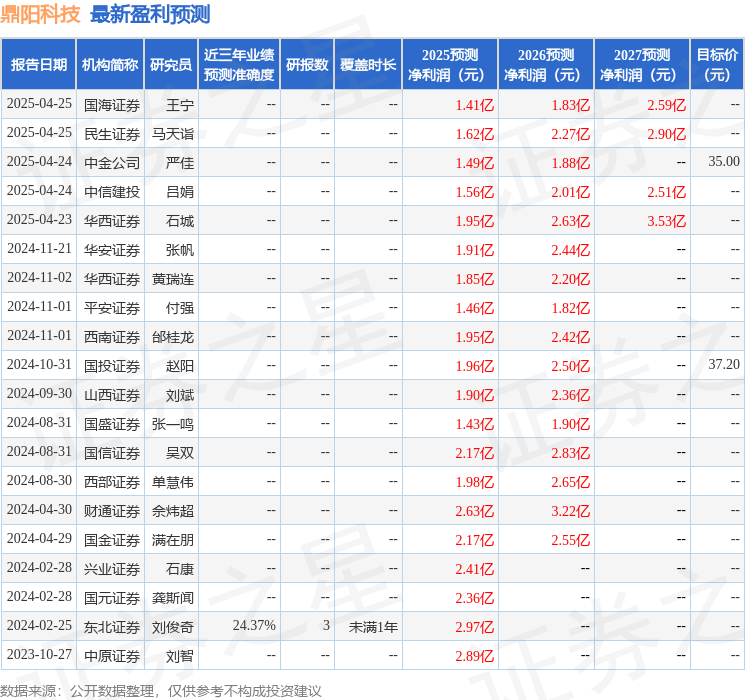Select the 国信证券 institution cell
This screenshot has height=700, width=745.
pos(112,453)
